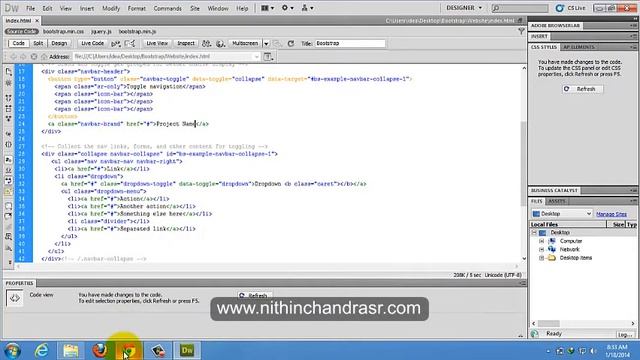This screenshot has height=360, width=640.
Task: Open the Recent Snippets icon
Action: pos(9,236)
